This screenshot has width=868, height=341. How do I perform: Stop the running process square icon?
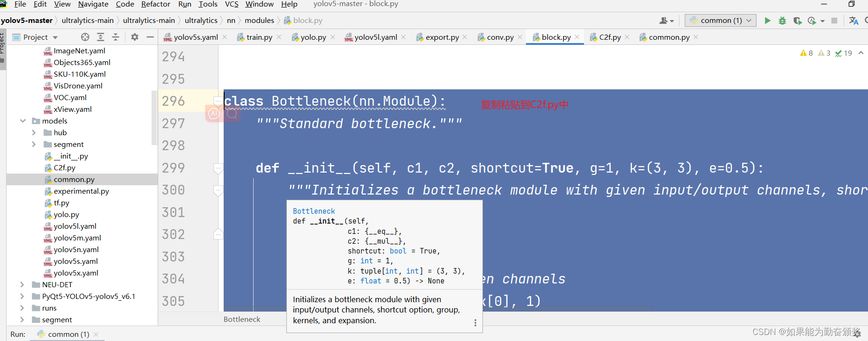click(834, 21)
